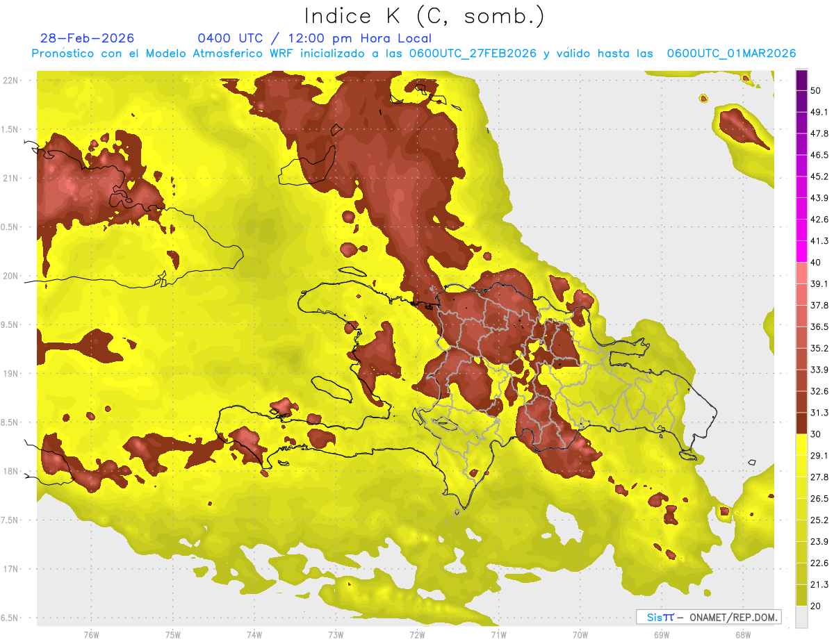
Task: Click the colorbar value '40'
Action: click(x=816, y=263)
